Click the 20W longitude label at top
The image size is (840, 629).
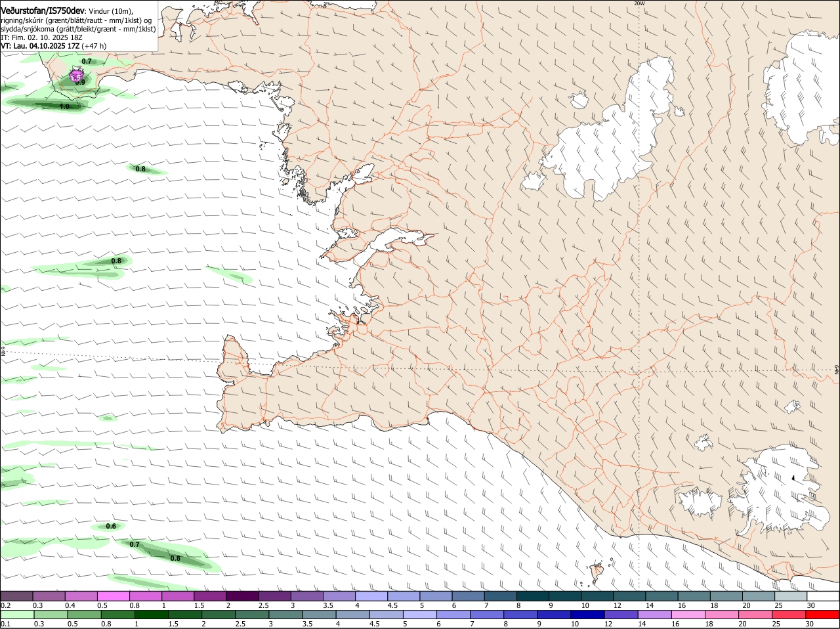pyautogui.click(x=639, y=3)
